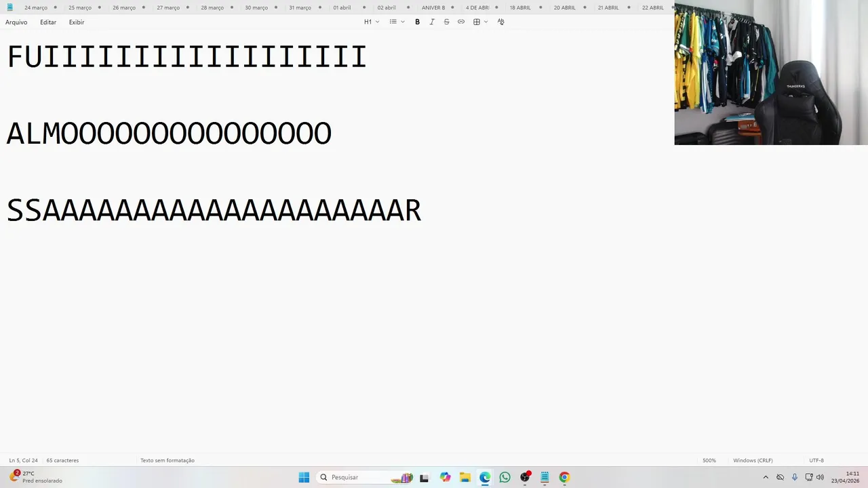This screenshot has height=488, width=868.
Task: Switch to the 26 março tab
Action: (124, 7)
